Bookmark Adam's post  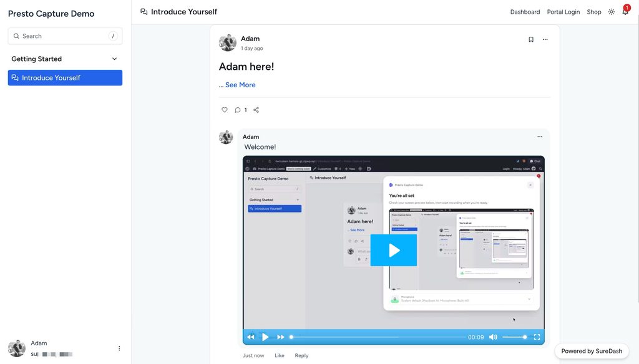point(530,39)
